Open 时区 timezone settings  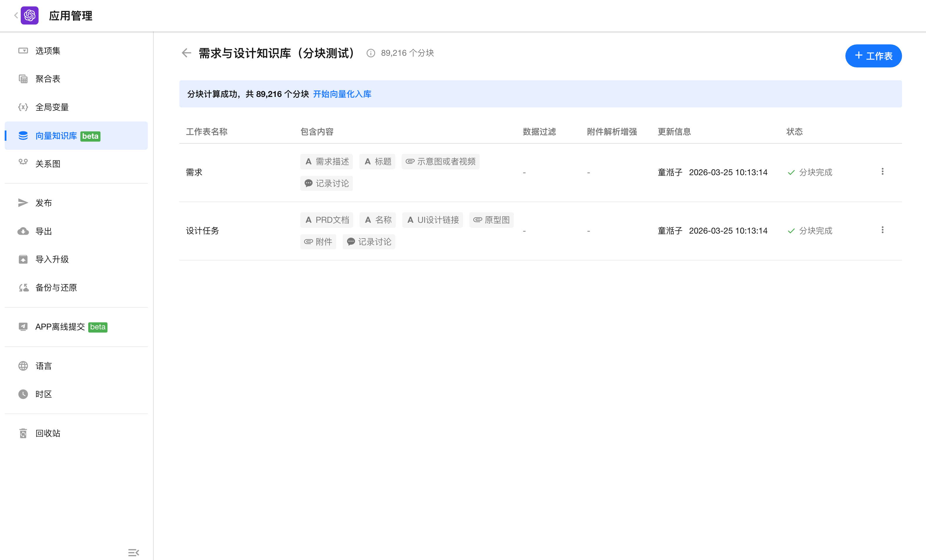44,394
